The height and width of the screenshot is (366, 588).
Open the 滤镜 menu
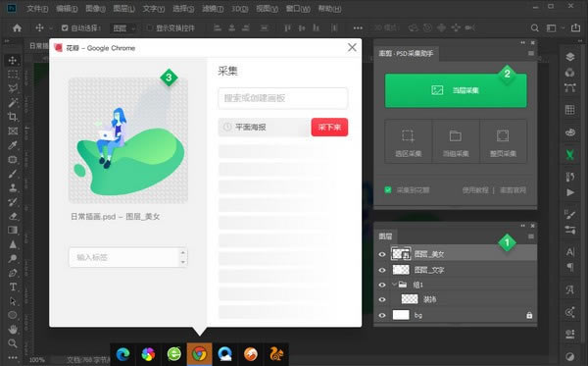213,9
